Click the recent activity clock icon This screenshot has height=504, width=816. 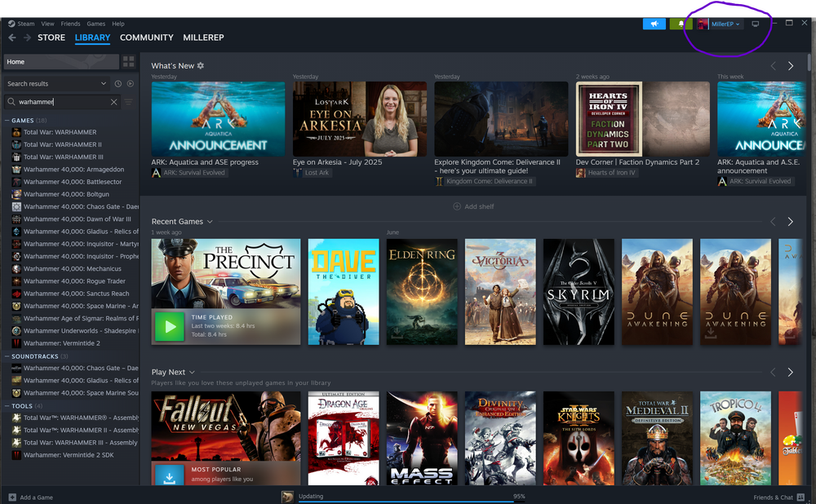(118, 84)
